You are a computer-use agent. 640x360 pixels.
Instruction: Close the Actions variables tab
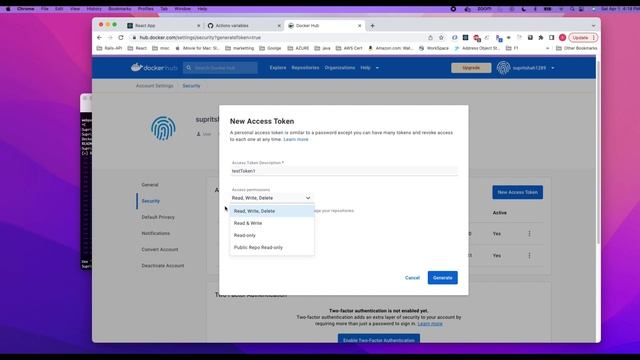click(279, 26)
